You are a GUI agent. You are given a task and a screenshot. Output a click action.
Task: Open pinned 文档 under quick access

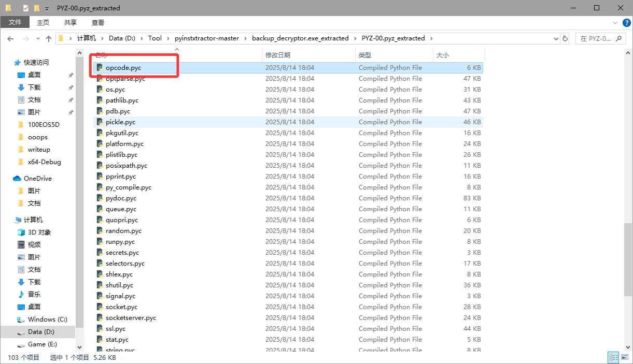(34, 99)
